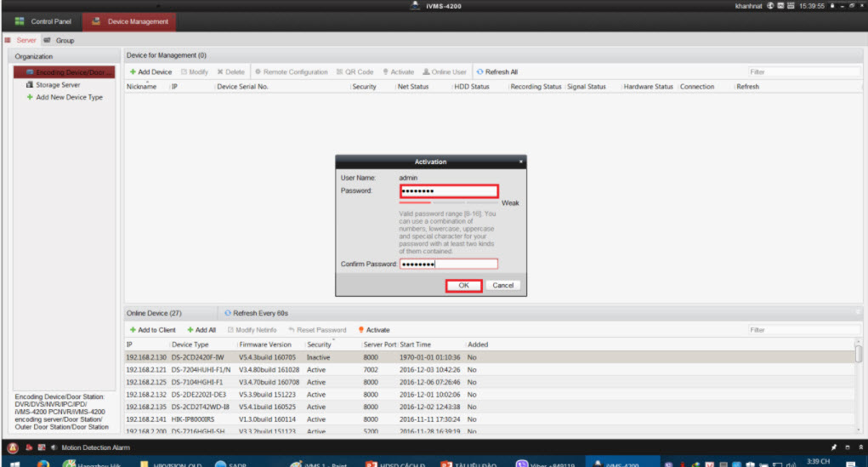Click the Refresh All icon
Image resolution: width=868 pixels, height=467 pixels.
click(x=480, y=72)
